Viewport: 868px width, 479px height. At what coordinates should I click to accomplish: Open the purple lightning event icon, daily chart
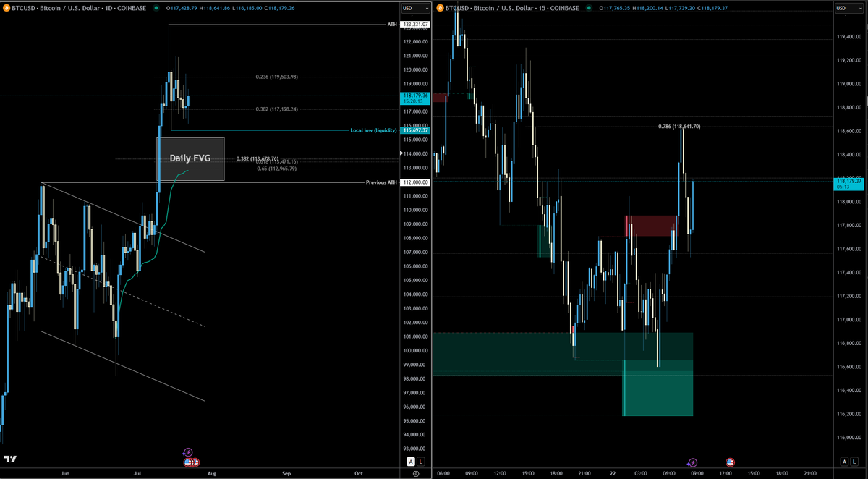point(187,452)
